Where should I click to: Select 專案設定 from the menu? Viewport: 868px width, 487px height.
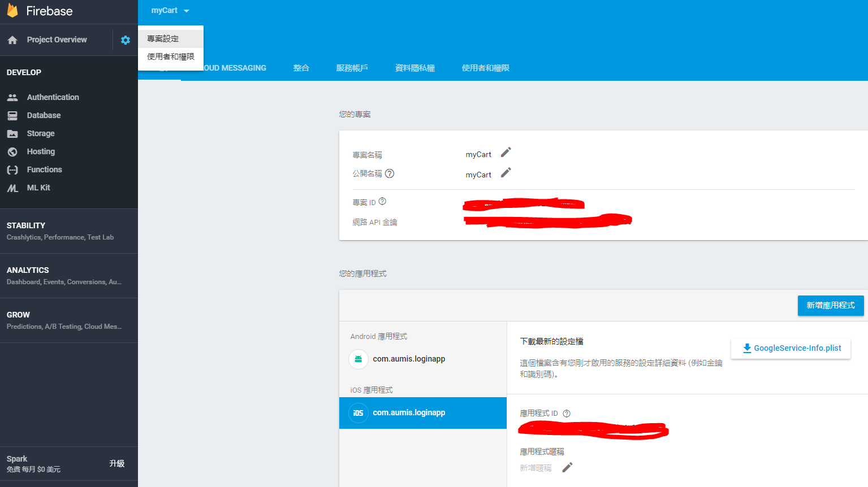click(171, 38)
